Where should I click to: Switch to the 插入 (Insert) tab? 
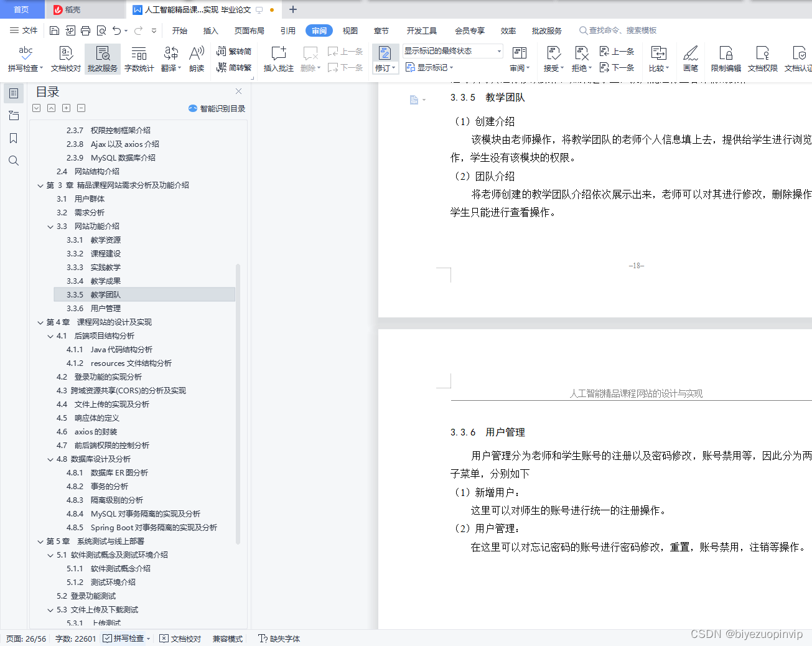click(x=211, y=30)
